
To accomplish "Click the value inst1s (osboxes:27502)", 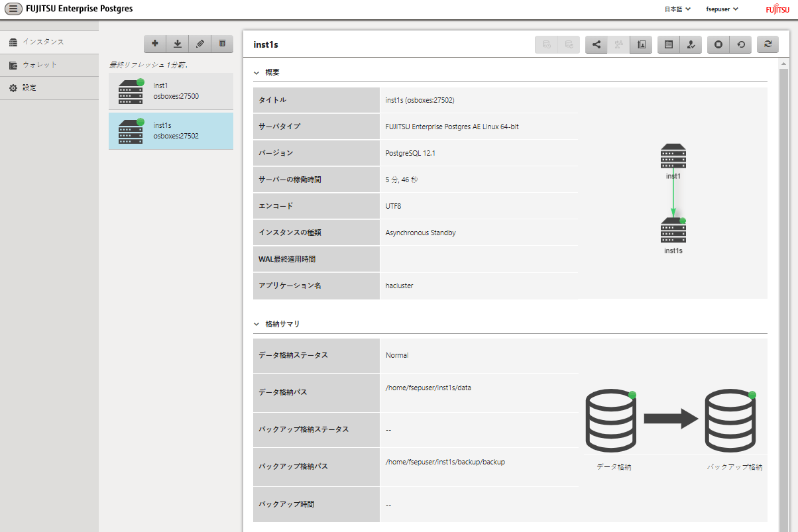I will point(420,100).
